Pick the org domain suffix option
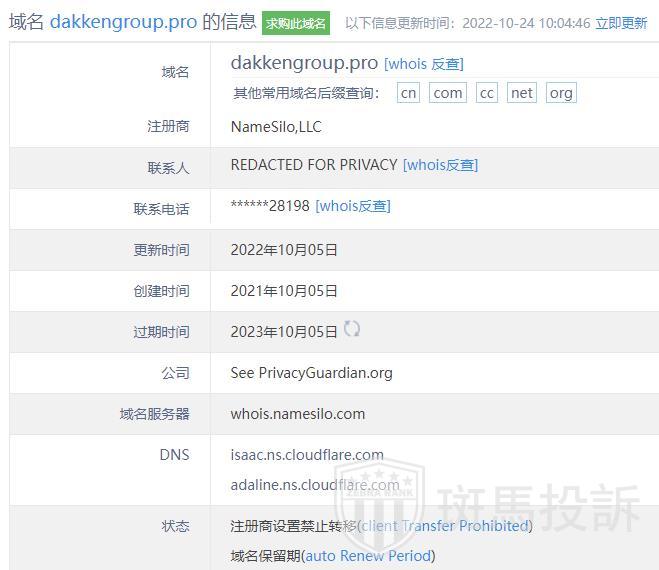 pyautogui.click(x=561, y=93)
